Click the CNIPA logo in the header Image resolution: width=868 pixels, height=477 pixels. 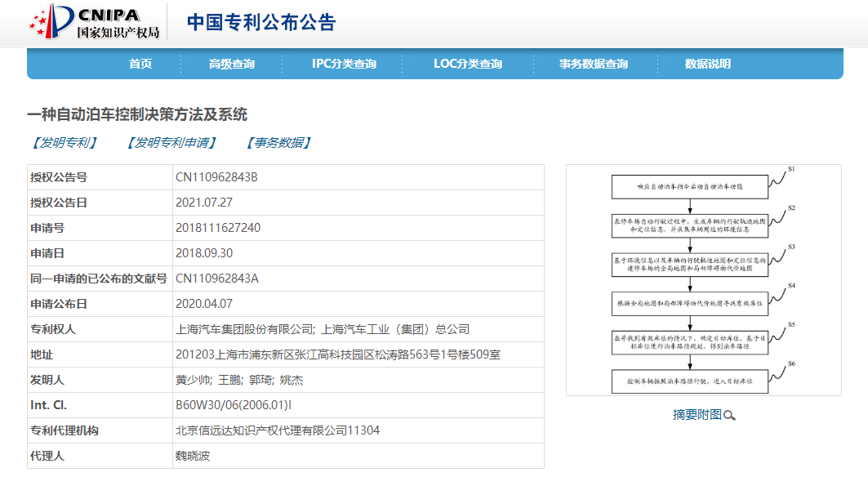(x=94, y=22)
